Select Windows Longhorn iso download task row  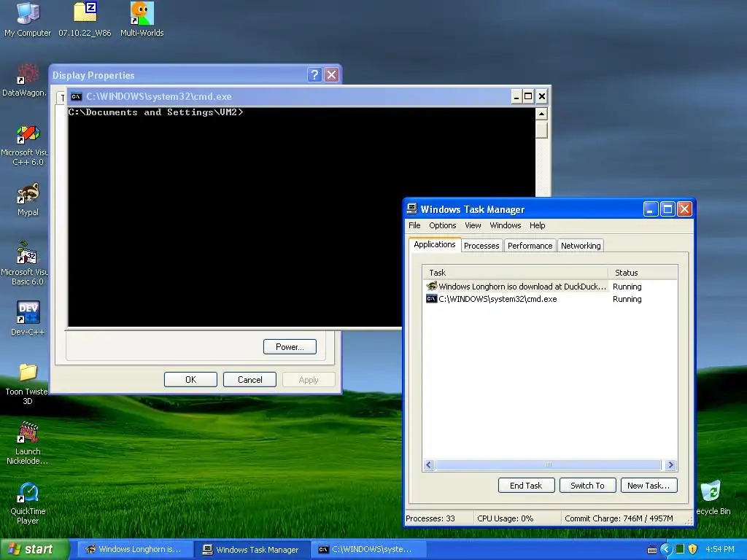point(550,286)
